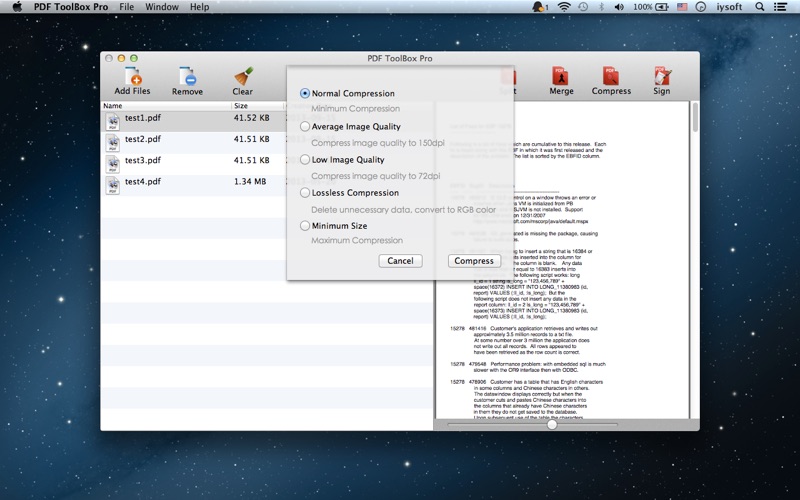Click the 'Delete unnecessary data' description text
The height and width of the screenshot is (500, 800).
[x=403, y=210]
